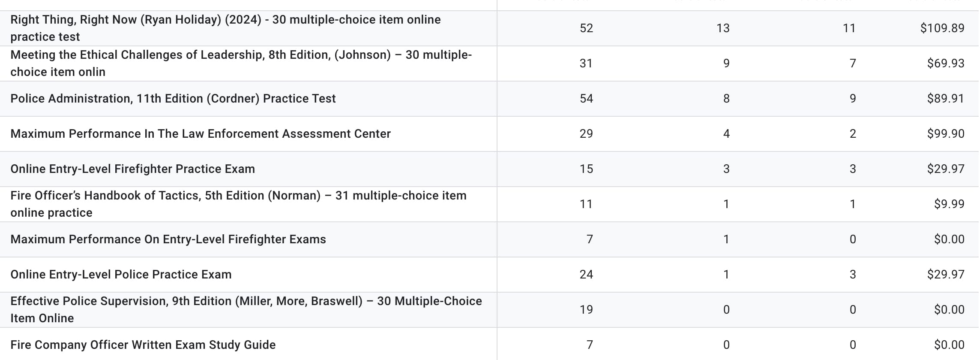
Task: Click Maximum Performance On Entry-Level Firefighter Exams
Action: 168,239
